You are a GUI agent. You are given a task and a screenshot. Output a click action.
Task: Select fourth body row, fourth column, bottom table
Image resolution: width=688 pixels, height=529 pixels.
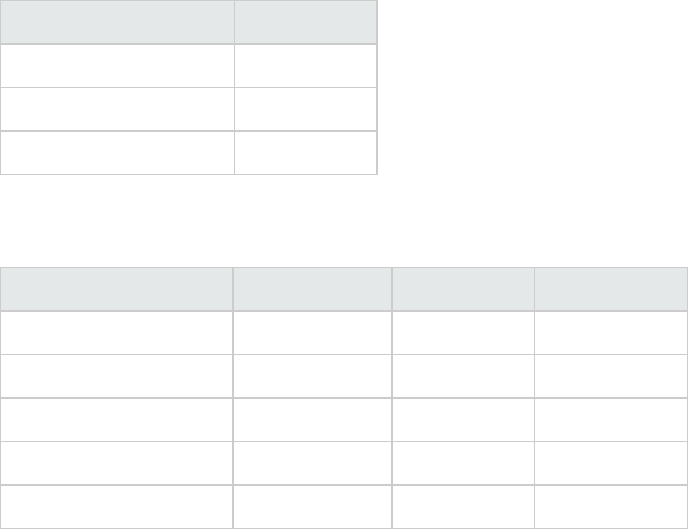click(611, 462)
